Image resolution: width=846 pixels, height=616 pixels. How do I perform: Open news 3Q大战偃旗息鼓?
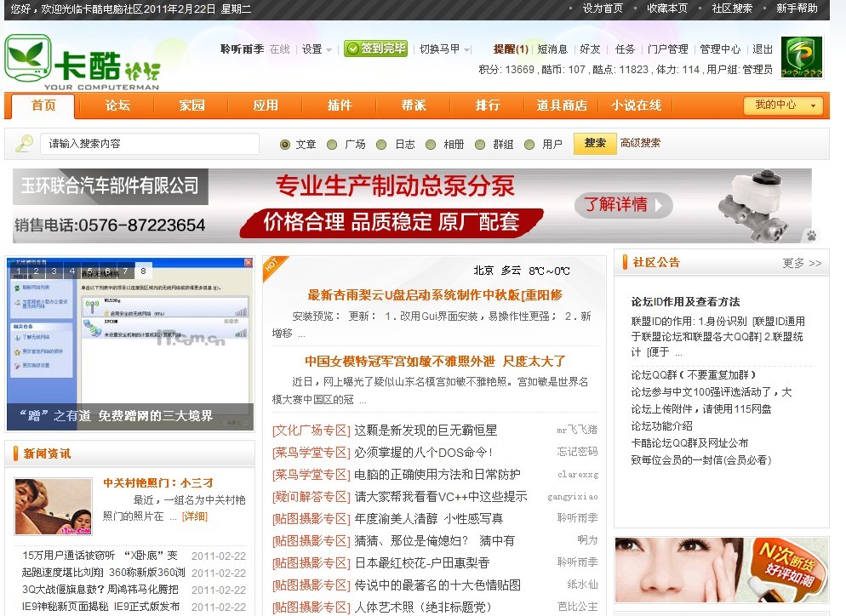[x=100, y=589]
